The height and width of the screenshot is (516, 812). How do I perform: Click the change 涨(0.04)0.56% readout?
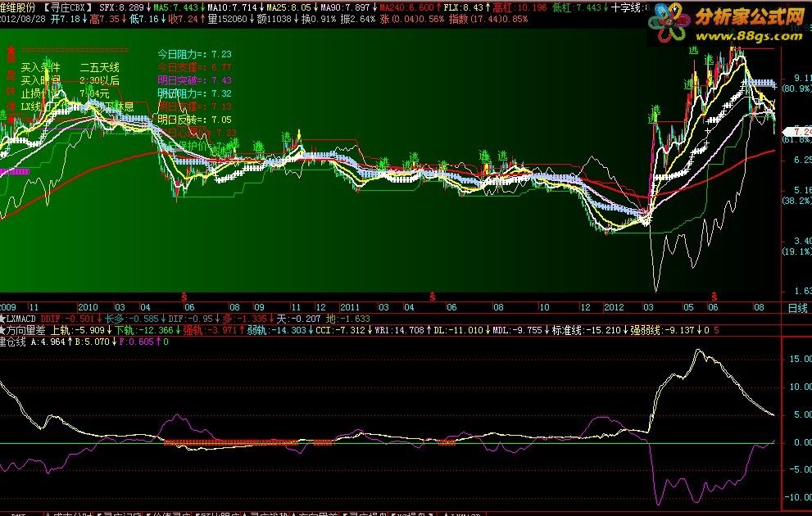(x=411, y=19)
